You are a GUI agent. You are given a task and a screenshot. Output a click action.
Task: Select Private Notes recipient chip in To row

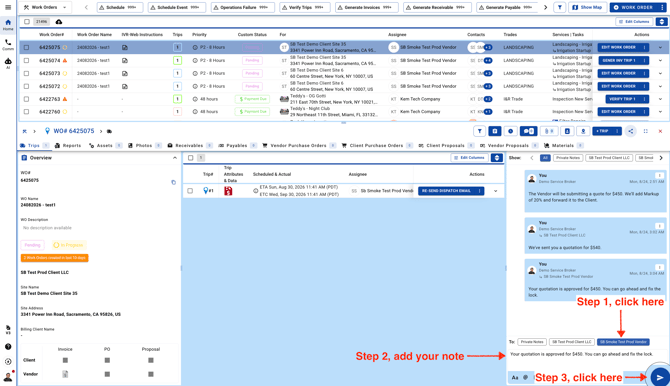click(x=532, y=342)
